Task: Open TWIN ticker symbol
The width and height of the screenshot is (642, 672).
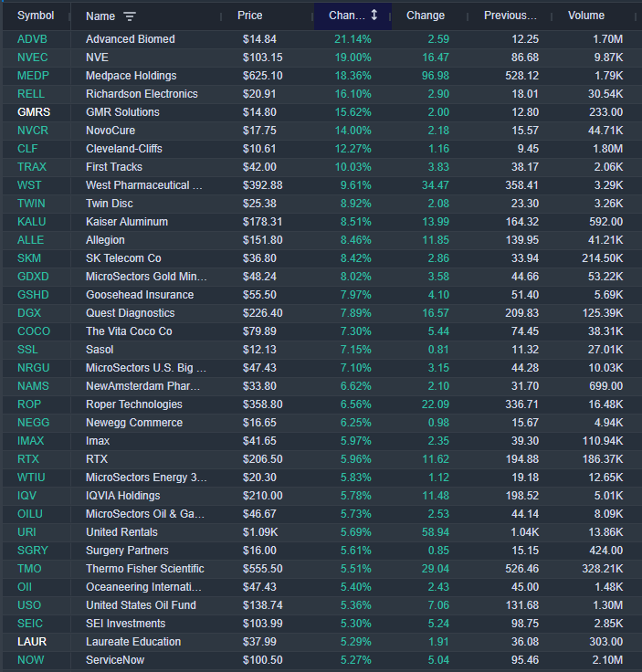Action: click(31, 204)
